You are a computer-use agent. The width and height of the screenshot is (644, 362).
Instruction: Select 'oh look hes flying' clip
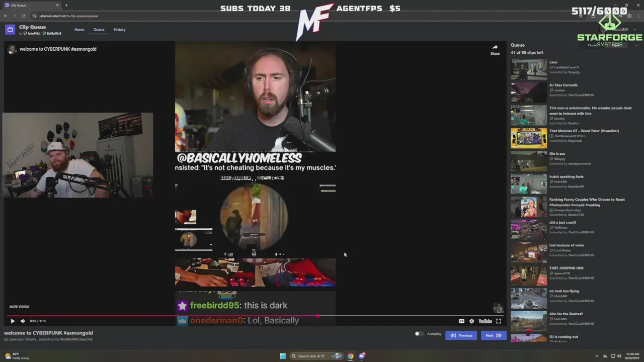coord(564,291)
